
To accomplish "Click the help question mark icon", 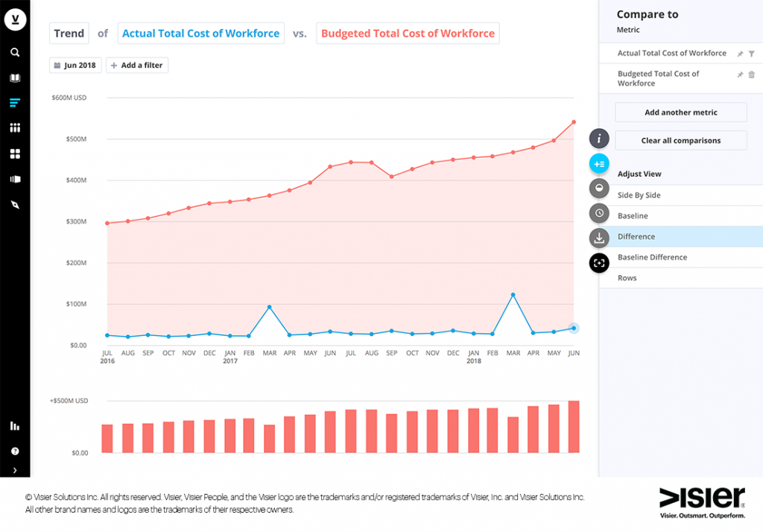I will pos(15,450).
